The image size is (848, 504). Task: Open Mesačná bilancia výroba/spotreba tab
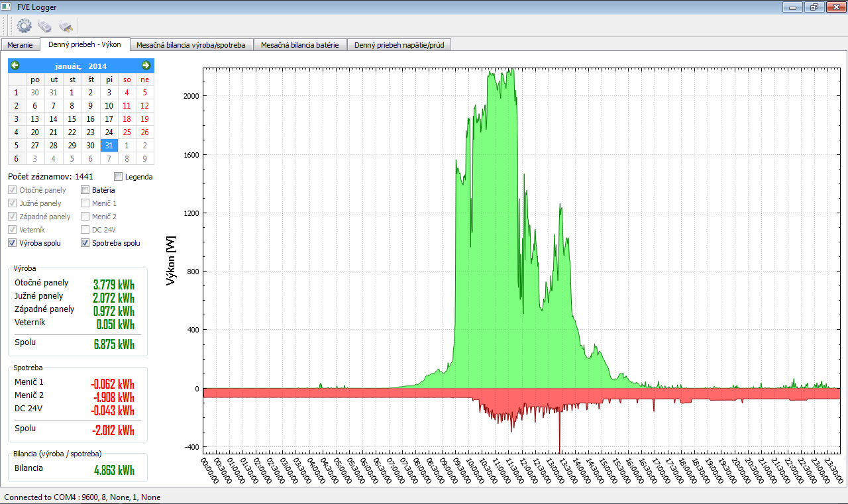coord(191,45)
